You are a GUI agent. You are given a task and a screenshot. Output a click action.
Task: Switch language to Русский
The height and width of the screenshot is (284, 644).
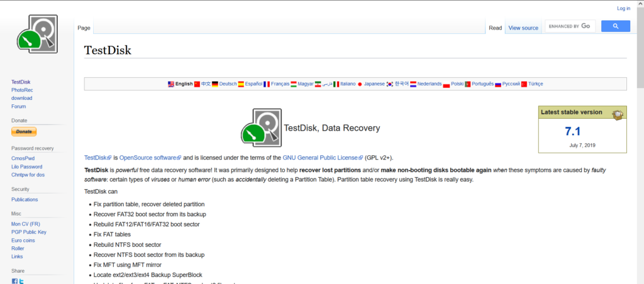511,84
